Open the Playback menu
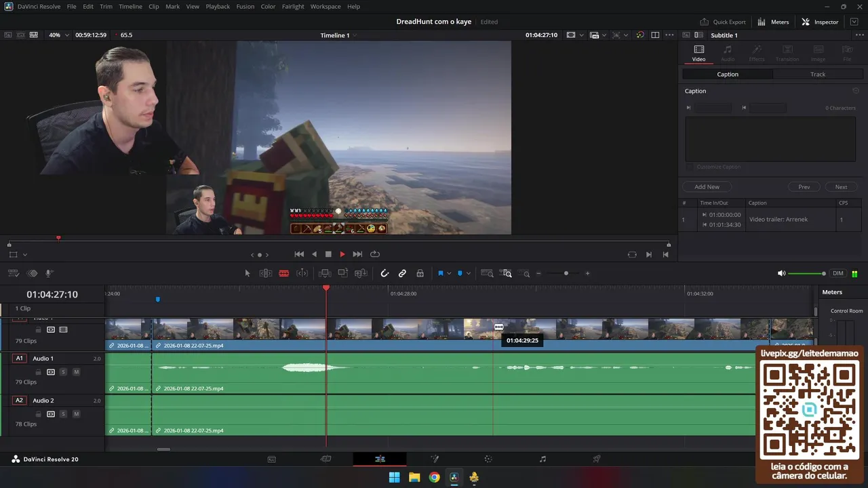This screenshot has width=868, height=488. [218, 6]
